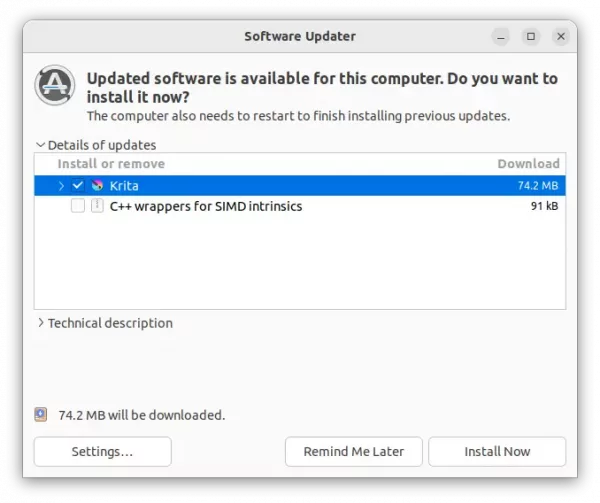Close the Software Updater dialog
Viewport: 600px width, 503px height.
[560, 37]
